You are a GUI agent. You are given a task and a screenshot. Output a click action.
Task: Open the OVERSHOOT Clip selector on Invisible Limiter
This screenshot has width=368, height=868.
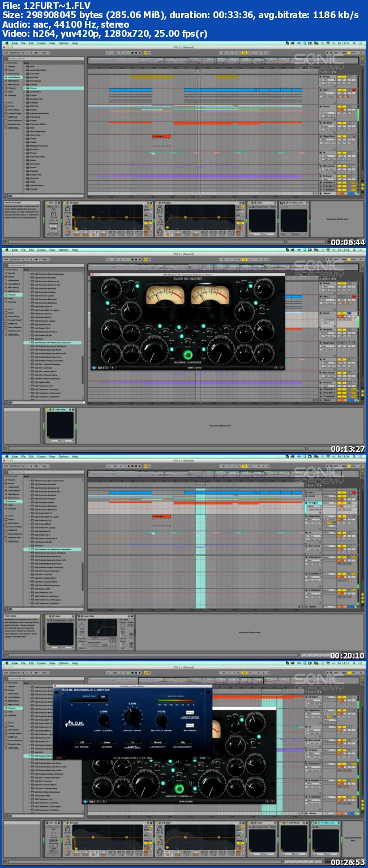click(x=183, y=742)
